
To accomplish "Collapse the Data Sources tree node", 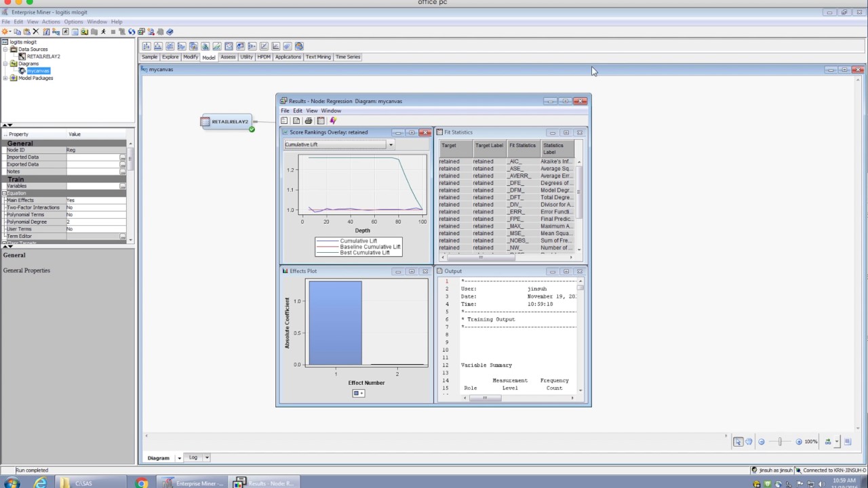I will point(5,49).
